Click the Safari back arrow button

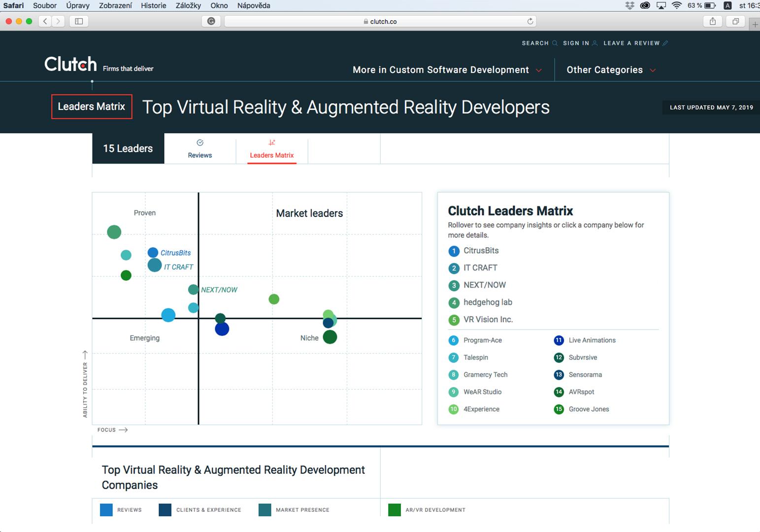(45, 21)
